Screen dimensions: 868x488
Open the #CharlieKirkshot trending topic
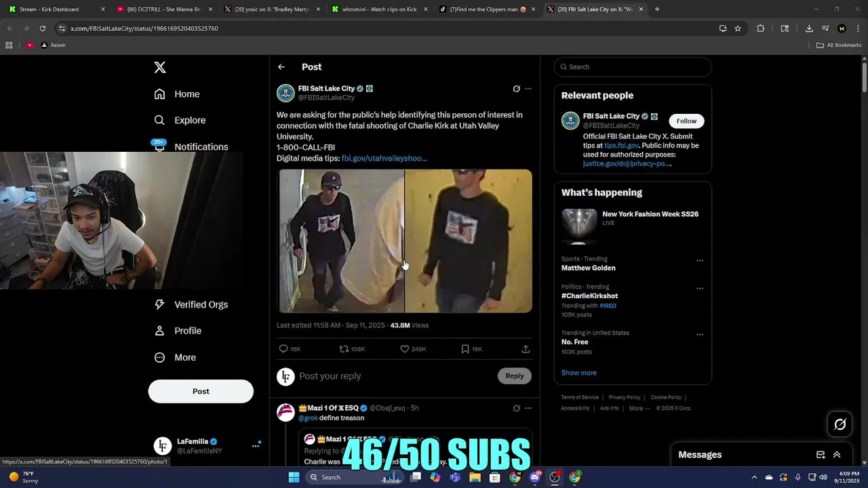589,296
